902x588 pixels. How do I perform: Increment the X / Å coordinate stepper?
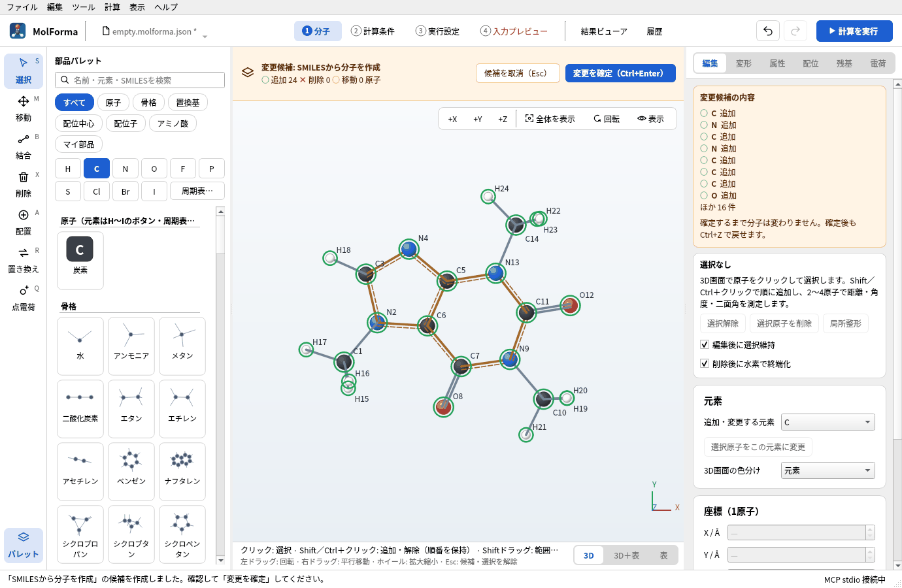tap(870, 529)
